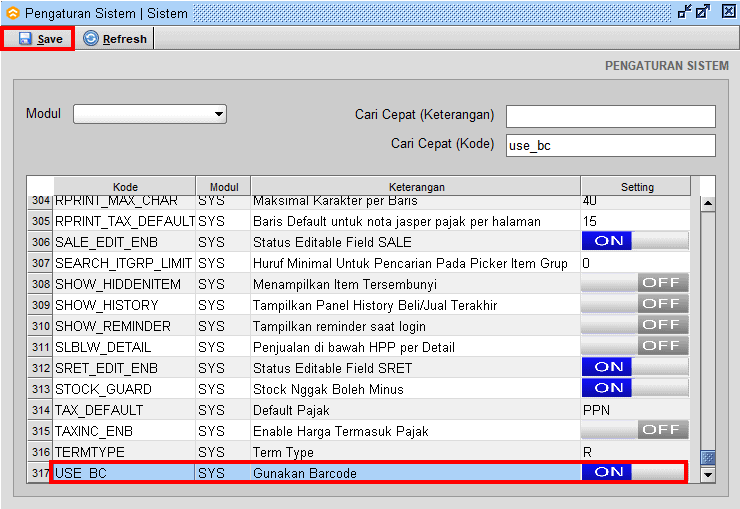Click row number 306
Image resolution: width=740 pixels, height=509 pixels.
(41, 242)
